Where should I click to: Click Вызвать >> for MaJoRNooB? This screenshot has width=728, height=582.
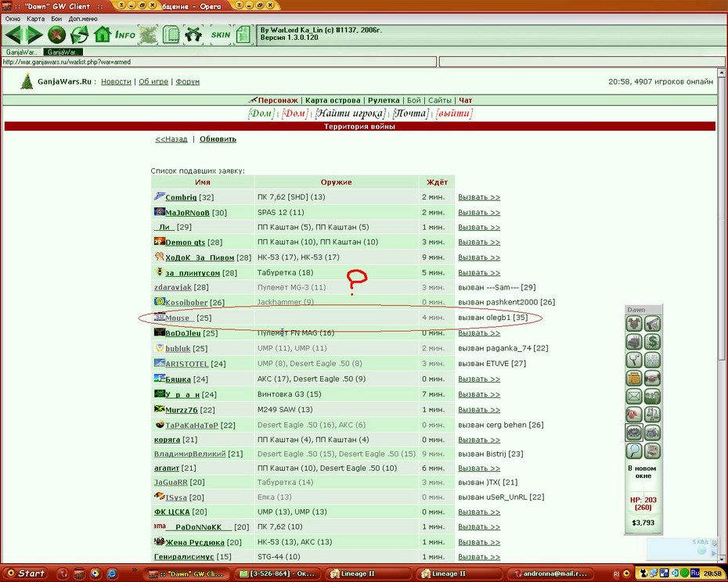point(478,213)
